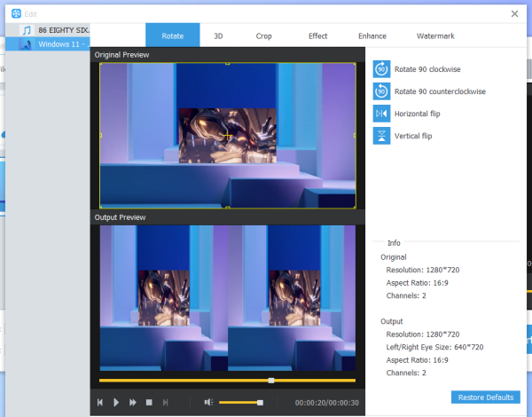Open the Crop tab

click(x=263, y=36)
